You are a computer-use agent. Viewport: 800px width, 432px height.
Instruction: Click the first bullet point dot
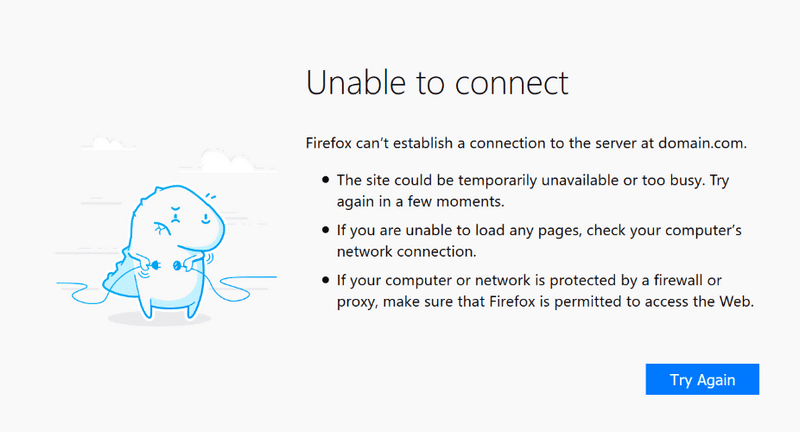point(324,180)
